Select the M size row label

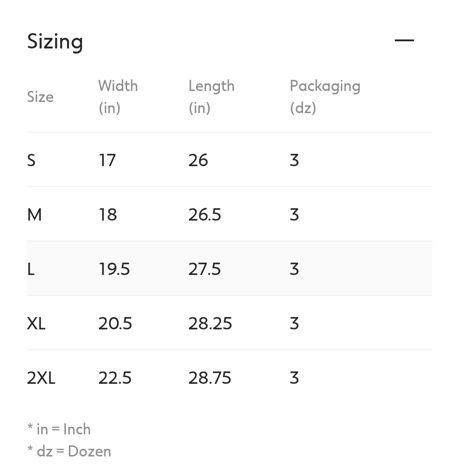pos(34,215)
